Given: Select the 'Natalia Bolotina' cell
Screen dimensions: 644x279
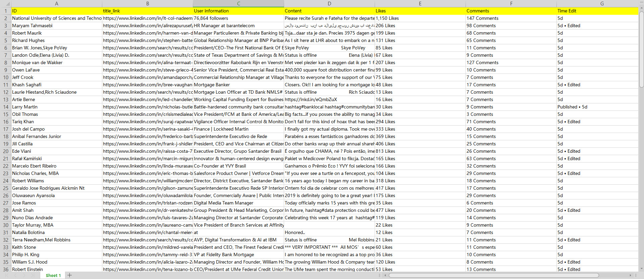Looking at the screenshot, I should click(x=57, y=232).
